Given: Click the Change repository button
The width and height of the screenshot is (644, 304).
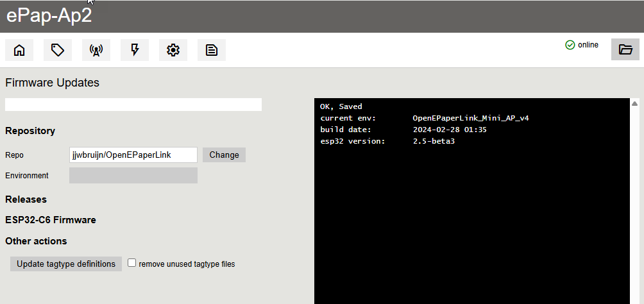Looking at the screenshot, I should pyautogui.click(x=224, y=155).
